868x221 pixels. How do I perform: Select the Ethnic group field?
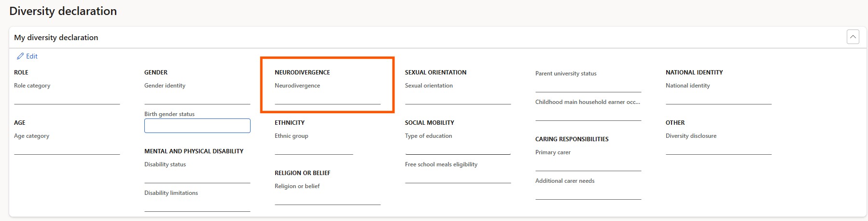314,148
